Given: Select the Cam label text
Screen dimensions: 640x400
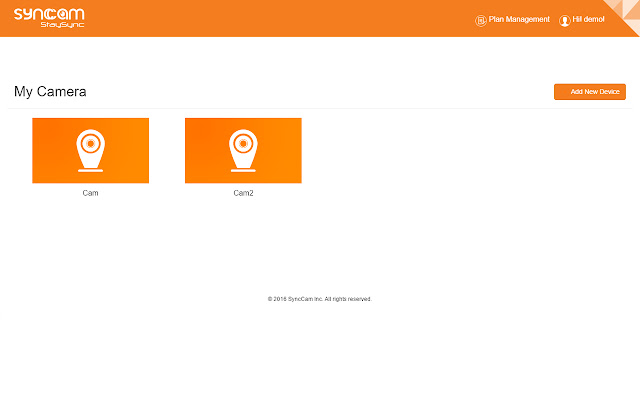Looking at the screenshot, I should tap(90, 193).
